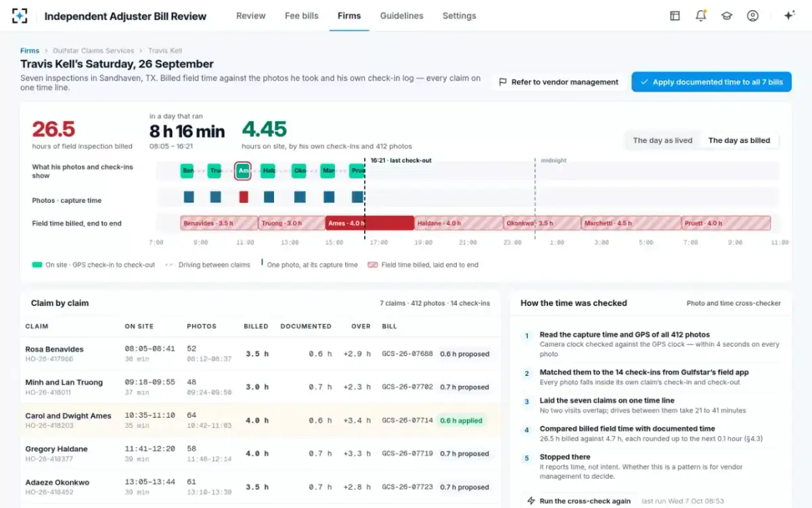812x508 pixels.
Task: Open the Adaeze Okonkwo claim row
Action: pyautogui.click(x=261, y=486)
